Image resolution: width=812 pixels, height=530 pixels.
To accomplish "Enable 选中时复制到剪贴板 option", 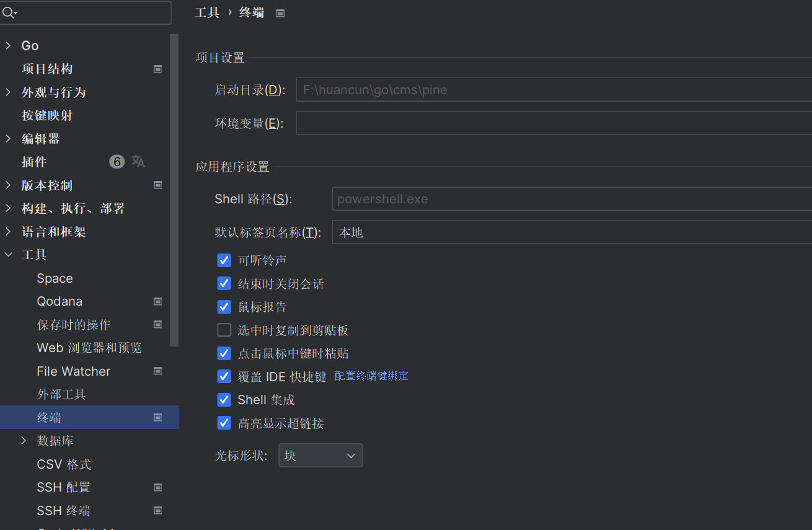I will click(224, 330).
